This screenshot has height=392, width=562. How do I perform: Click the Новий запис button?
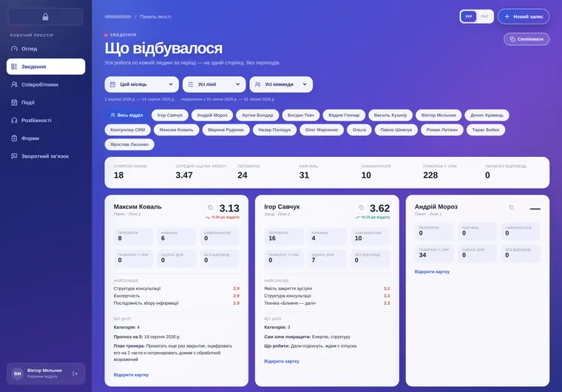coord(524,16)
